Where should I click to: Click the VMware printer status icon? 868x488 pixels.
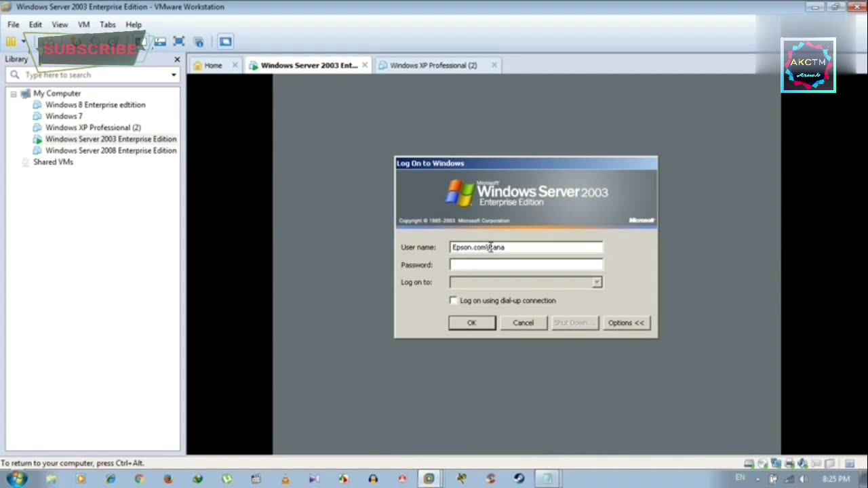[x=789, y=464]
